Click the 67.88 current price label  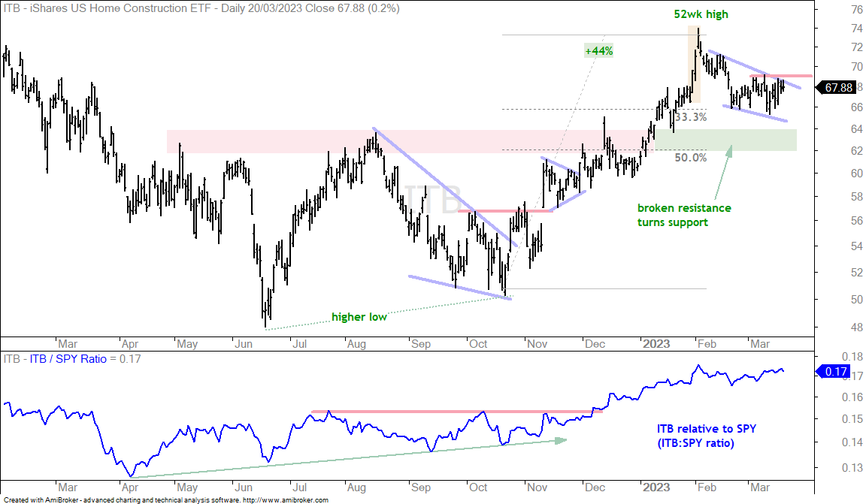coord(838,87)
